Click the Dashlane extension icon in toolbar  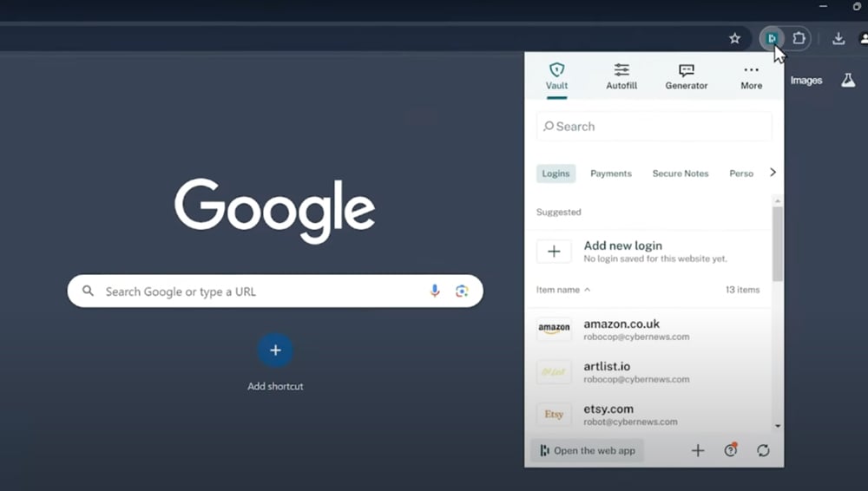(x=771, y=38)
